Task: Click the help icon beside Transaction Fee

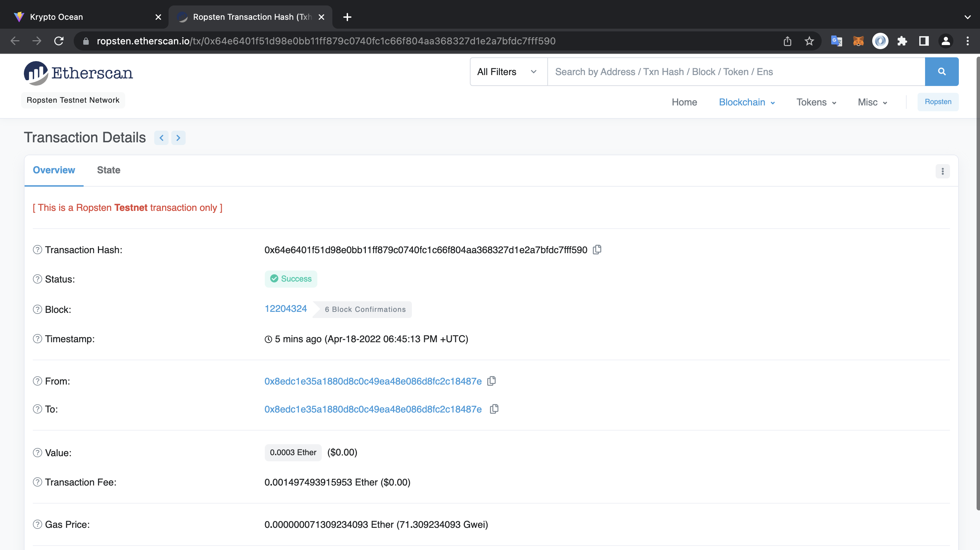Action: click(37, 482)
